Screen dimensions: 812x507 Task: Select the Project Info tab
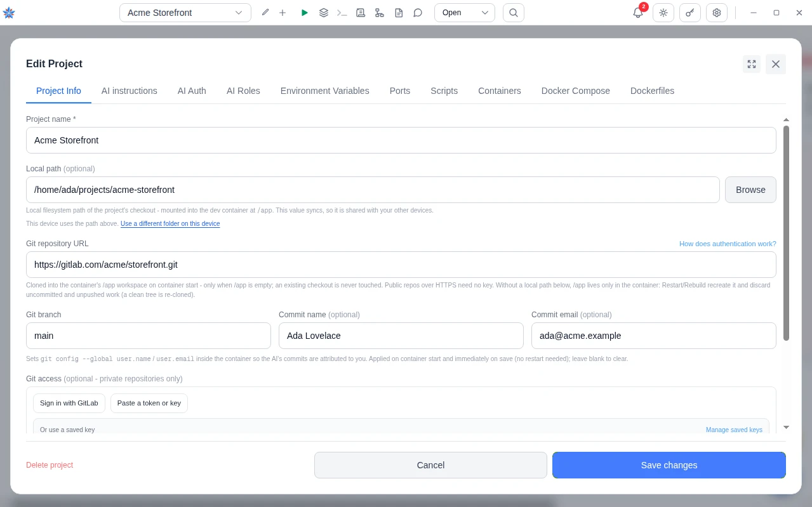coord(58,91)
